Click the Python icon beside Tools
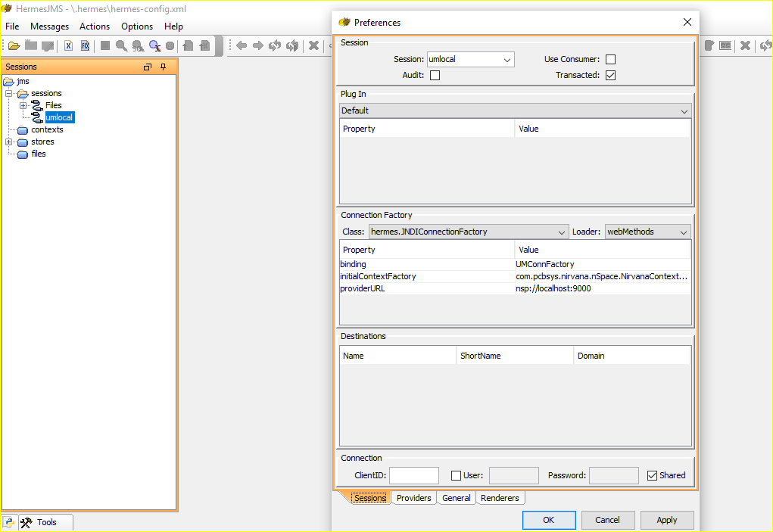Screen dimensions: 773x532 (x=9, y=522)
